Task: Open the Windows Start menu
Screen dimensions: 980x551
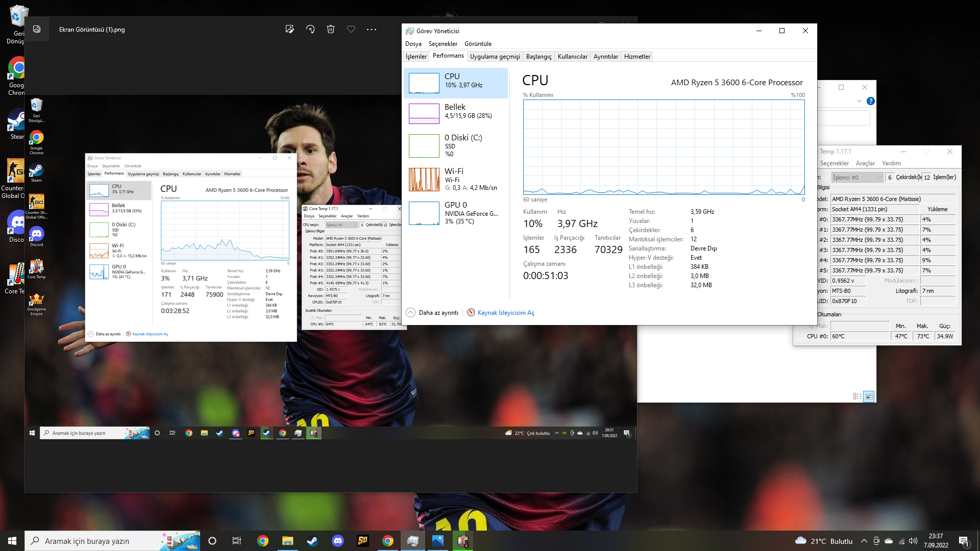Action: [x=12, y=541]
